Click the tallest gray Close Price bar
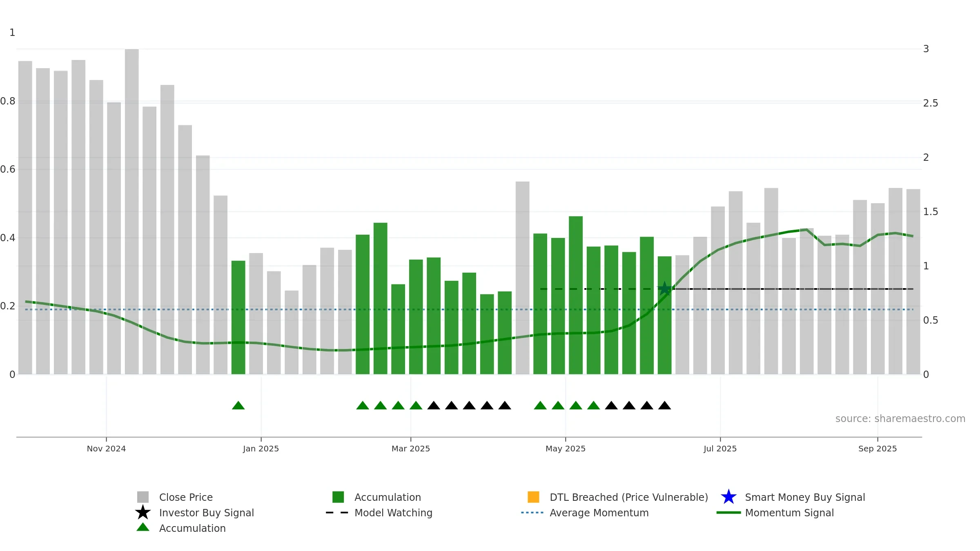The height and width of the screenshot is (551, 980). click(x=132, y=211)
